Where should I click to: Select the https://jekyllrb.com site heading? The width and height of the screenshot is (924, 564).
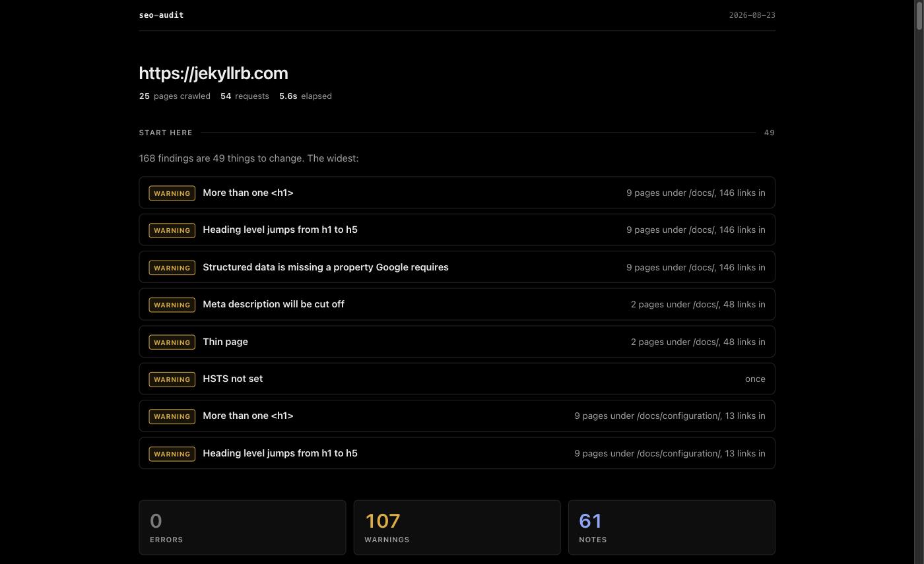(214, 73)
